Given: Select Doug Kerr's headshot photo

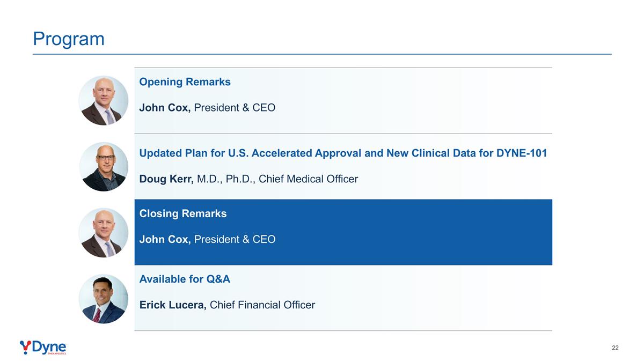Looking at the screenshot, I should point(103,167).
